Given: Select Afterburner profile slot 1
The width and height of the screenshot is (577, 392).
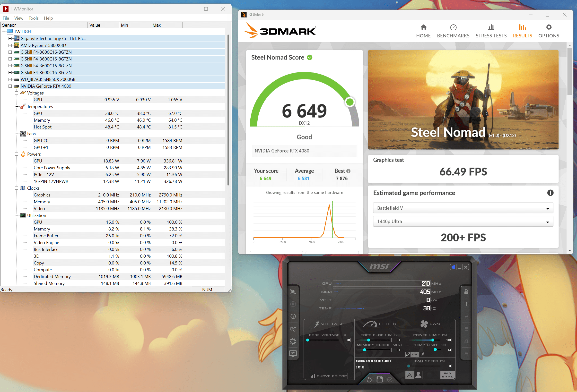Looking at the screenshot, I should [x=466, y=304].
